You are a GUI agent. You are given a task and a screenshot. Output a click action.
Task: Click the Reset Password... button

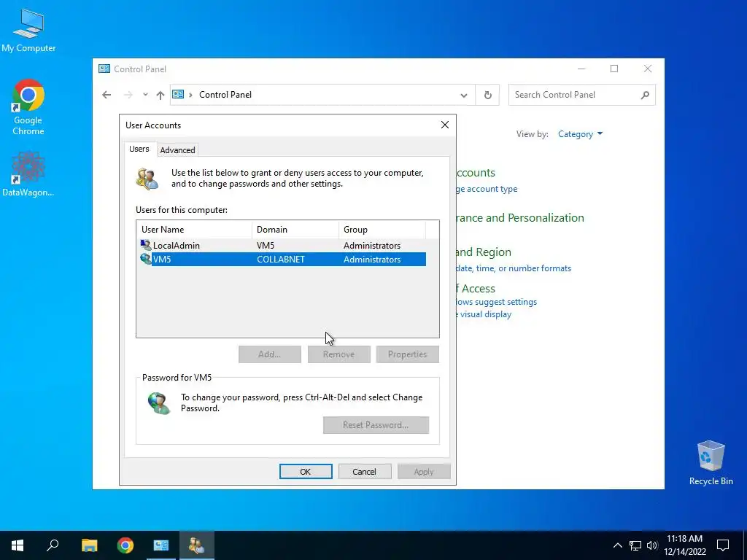click(376, 425)
